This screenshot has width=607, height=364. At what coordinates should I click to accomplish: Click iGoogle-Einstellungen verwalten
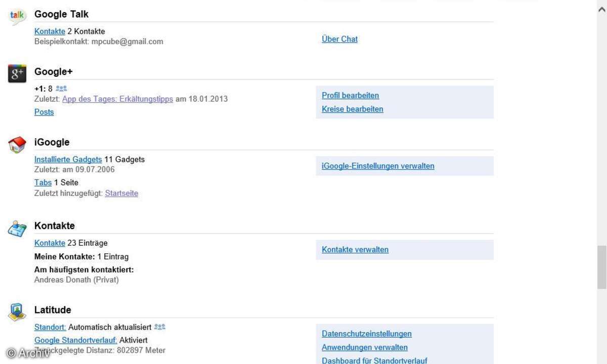(x=378, y=166)
